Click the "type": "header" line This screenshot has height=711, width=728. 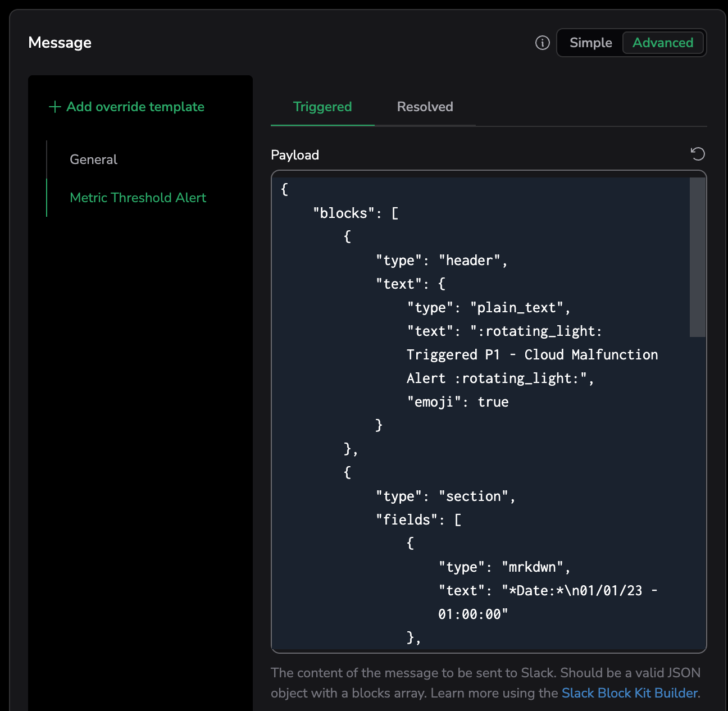click(x=441, y=261)
